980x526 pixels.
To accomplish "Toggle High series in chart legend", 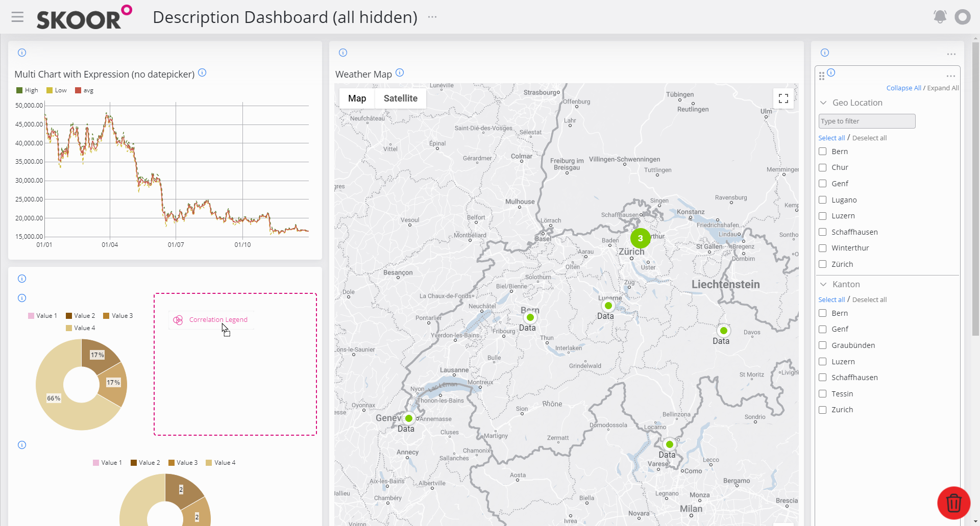I will click(x=27, y=90).
